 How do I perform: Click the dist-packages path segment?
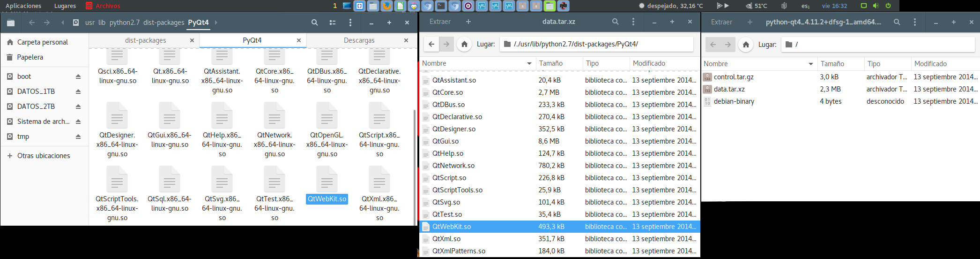click(164, 23)
